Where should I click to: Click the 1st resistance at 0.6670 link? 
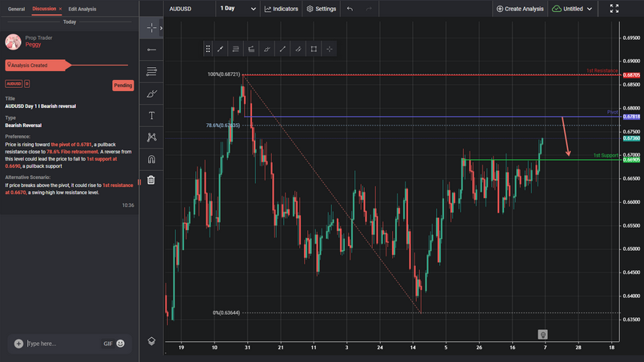69,189
